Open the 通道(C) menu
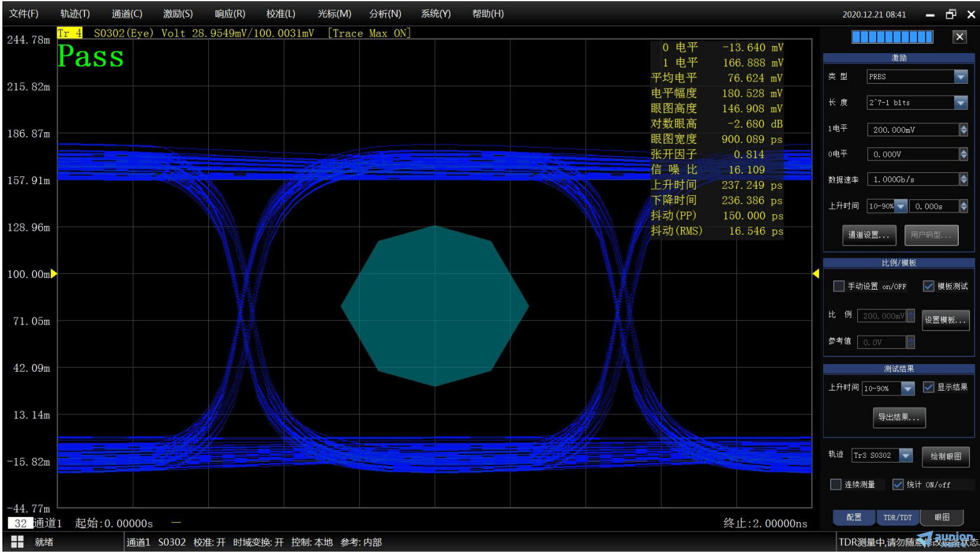This screenshot has width=980, height=554. 127,14
